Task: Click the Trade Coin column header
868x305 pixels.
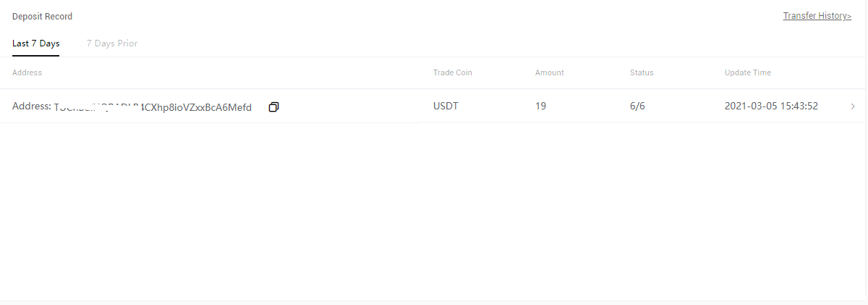Action: 453,72
